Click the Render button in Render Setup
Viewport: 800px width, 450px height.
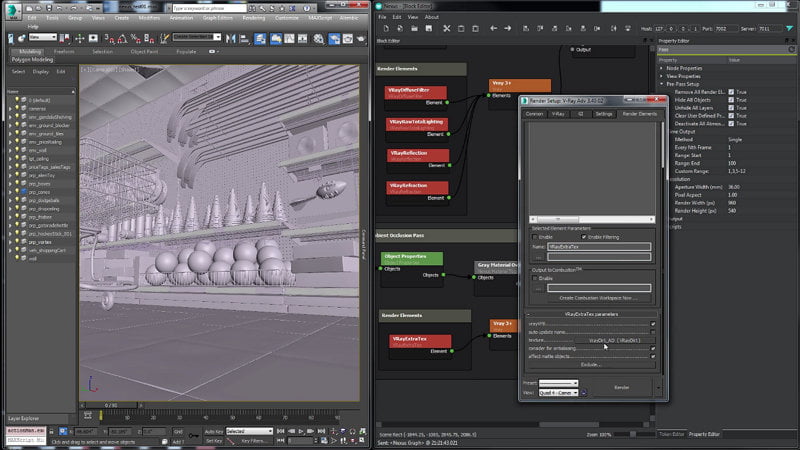click(x=621, y=387)
